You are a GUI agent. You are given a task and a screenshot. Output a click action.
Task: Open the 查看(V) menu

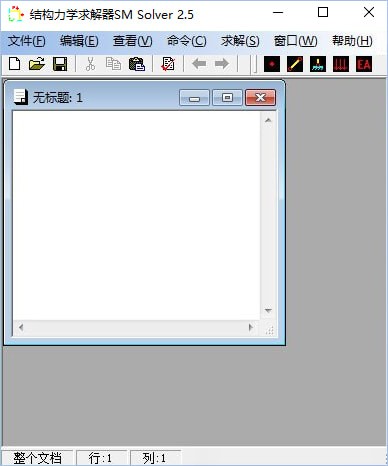pos(132,41)
